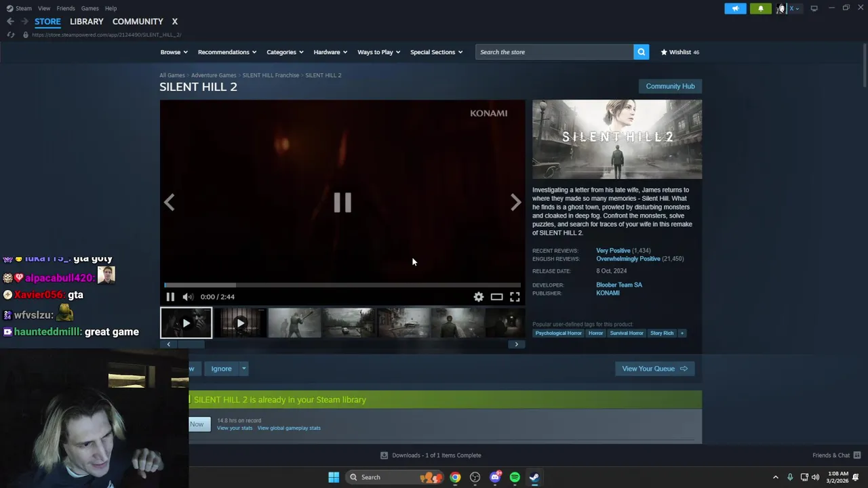868x488 pixels.
Task: Expand the Hardware dropdown
Action: coord(330,52)
